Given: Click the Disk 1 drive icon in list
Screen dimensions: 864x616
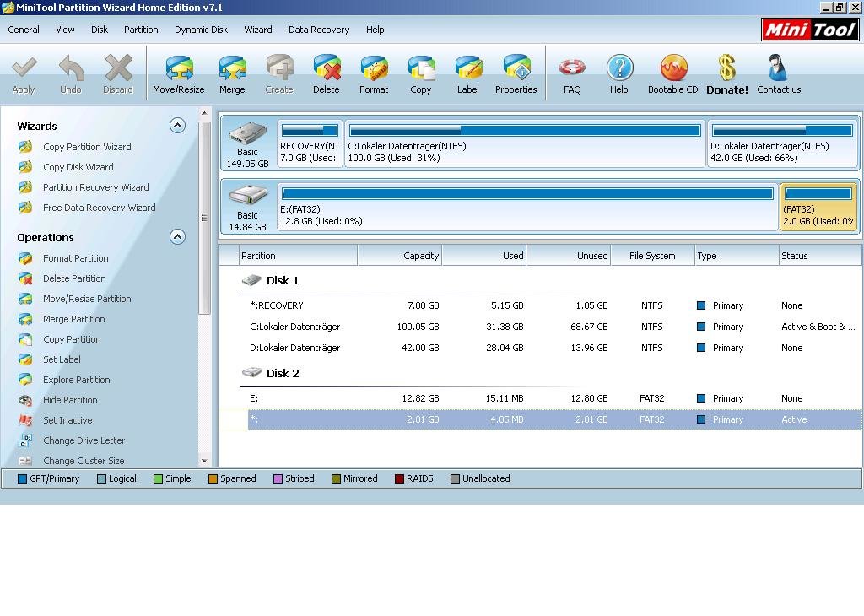Looking at the screenshot, I should [x=251, y=280].
